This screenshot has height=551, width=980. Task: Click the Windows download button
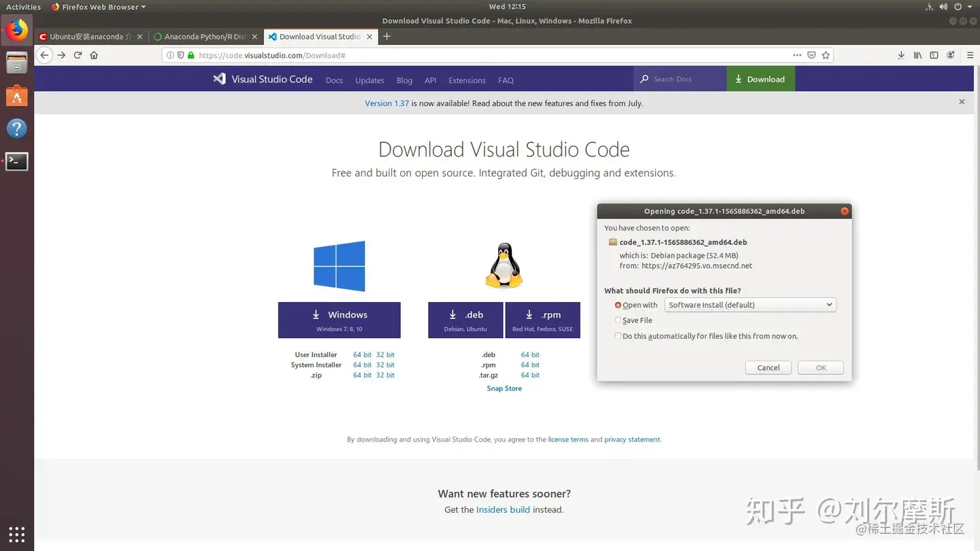[x=339, y=320]
